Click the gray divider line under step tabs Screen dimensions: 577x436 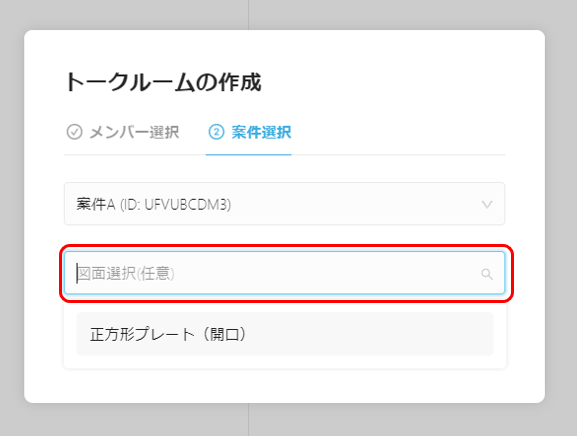pyautogui.click(x=398, y=155)
